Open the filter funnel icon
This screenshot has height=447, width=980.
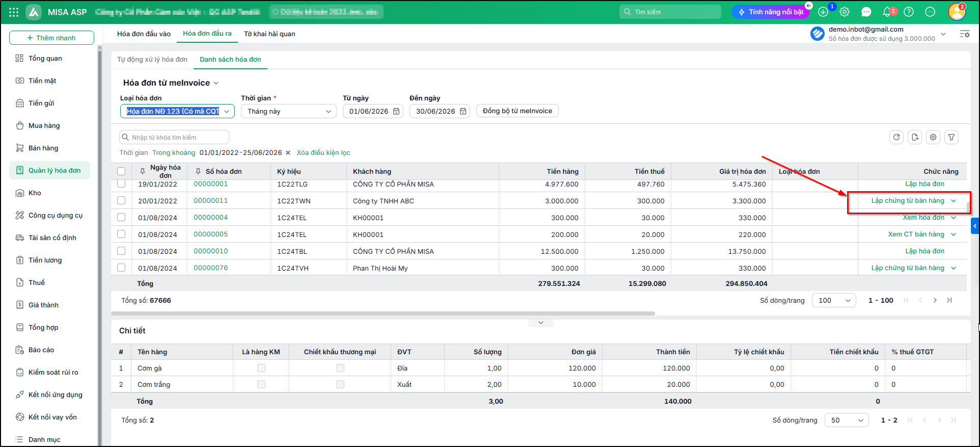[x=951, y=137]
